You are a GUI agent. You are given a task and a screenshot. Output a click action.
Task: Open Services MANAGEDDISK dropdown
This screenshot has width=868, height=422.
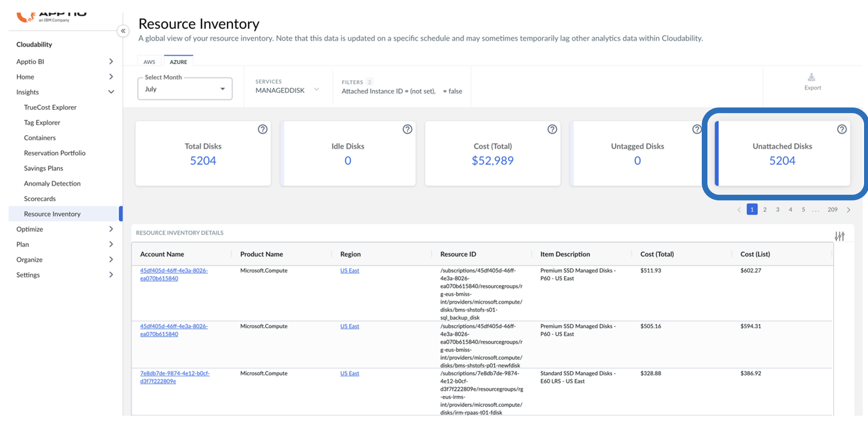click(x=287, y=90)
